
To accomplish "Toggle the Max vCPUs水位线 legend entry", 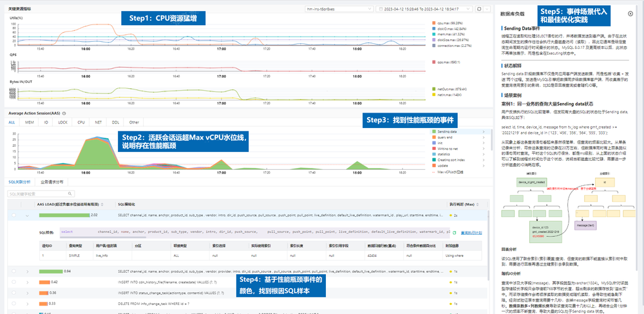I will (447, 172).
